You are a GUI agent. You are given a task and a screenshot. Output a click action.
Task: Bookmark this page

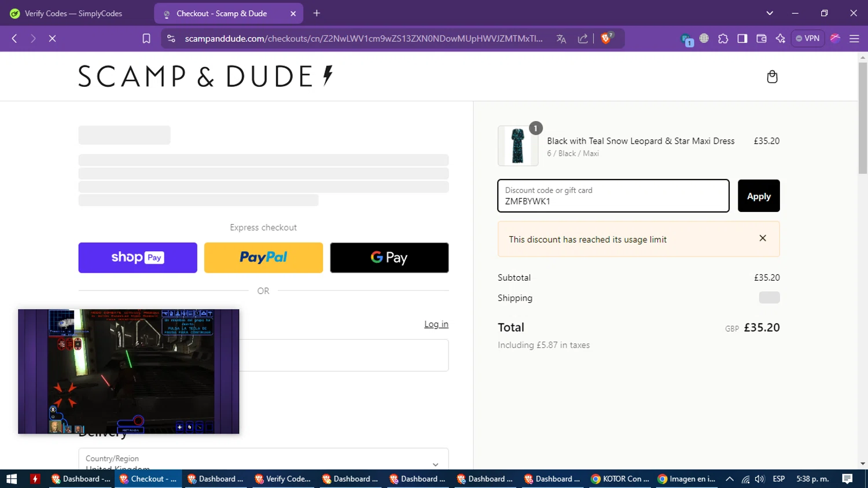tap(146, 38)
